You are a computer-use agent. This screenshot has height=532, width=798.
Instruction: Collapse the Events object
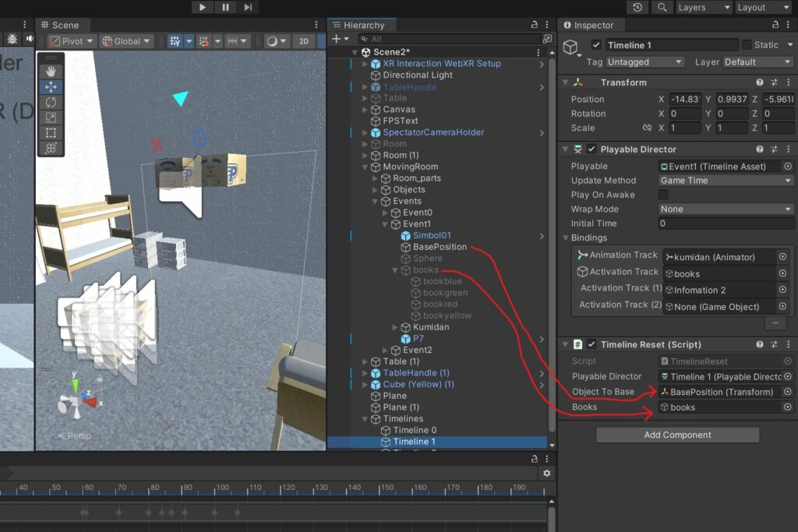pyautogui.click(x=375, y=202)
